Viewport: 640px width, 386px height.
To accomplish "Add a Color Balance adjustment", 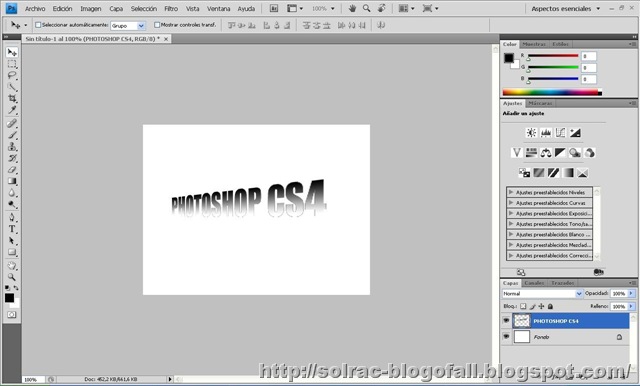I will pos(546,153).
